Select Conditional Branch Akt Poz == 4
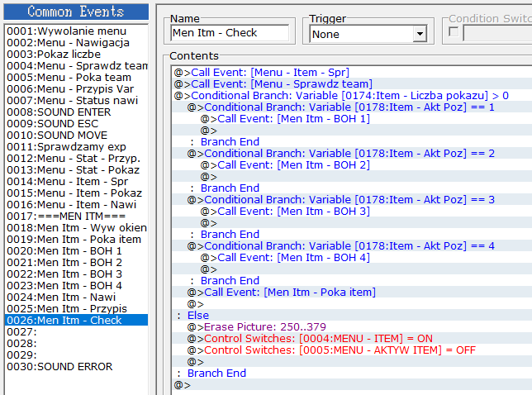The image size is (532, 395). tap(352, 245)
